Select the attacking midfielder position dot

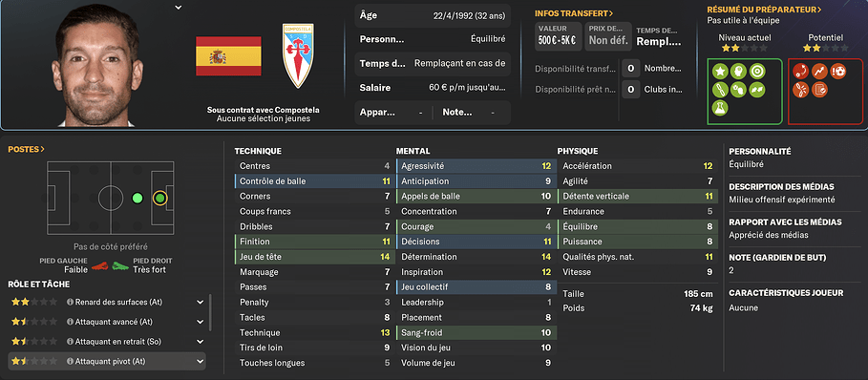138,198
